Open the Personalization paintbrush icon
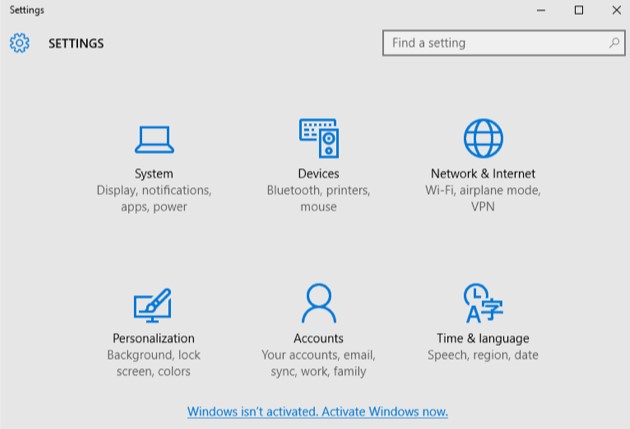The width and height of the screenshot is (630, 429). click(x=153, y=305)
